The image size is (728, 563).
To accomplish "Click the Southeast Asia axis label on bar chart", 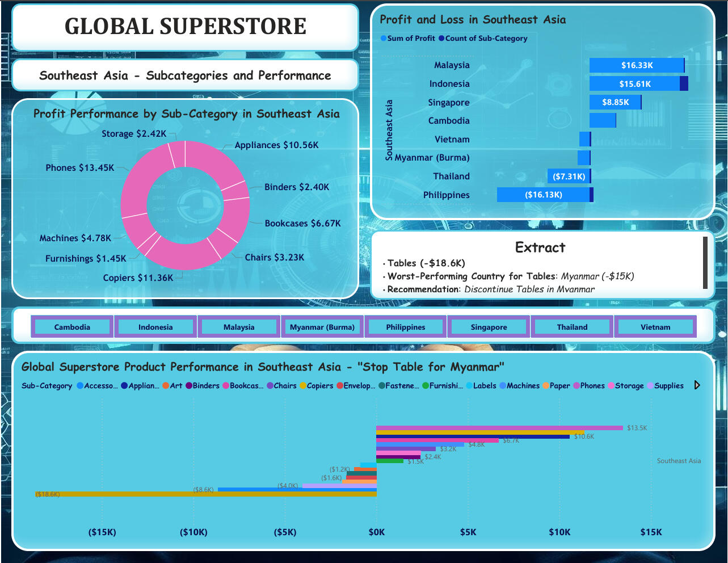I will pyautogui.click(x=679, y=461).
